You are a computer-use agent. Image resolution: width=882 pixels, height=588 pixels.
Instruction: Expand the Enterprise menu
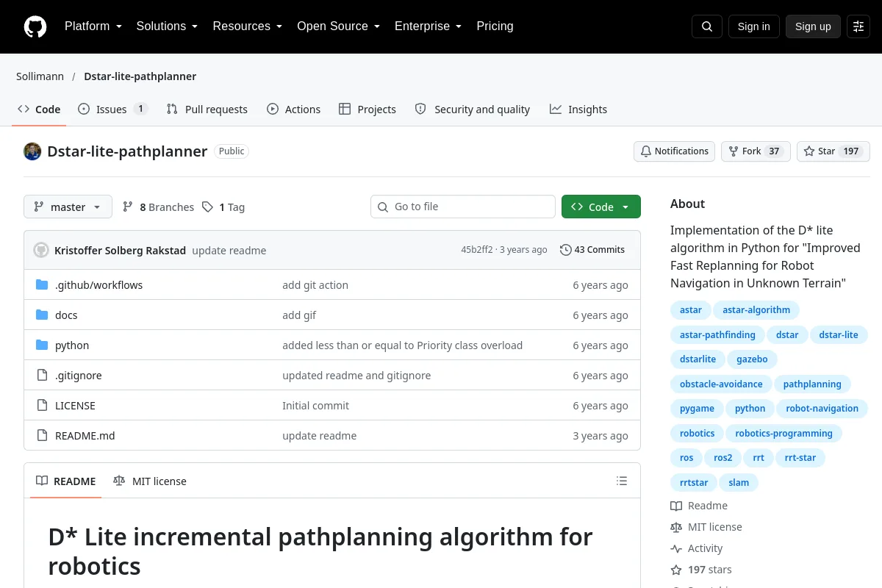click(x=428, y=26)
